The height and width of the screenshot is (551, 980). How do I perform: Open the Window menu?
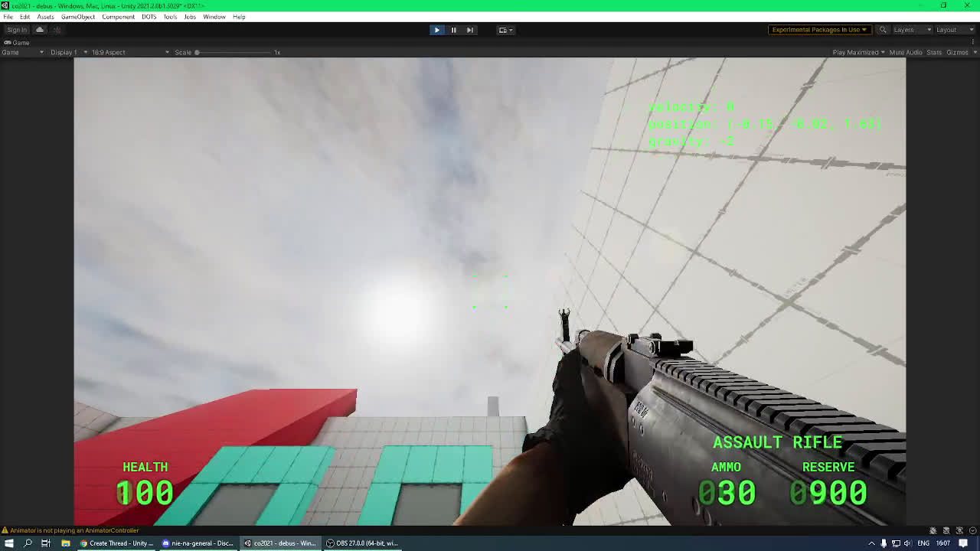pos(214,17)
